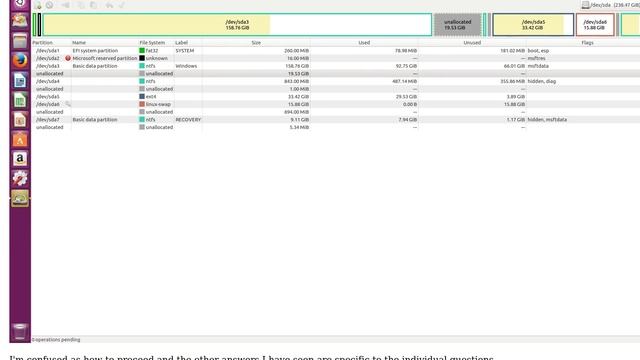Sort by the Unused column header

(x=472, y=42)
